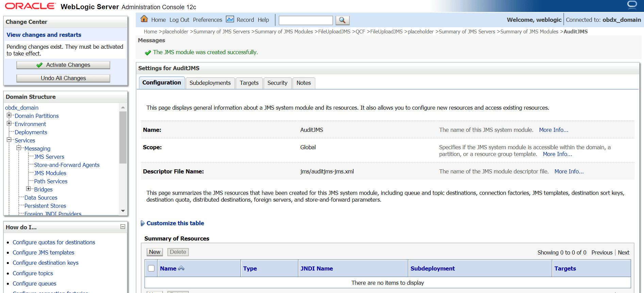Open the Security tab
Image resolution: width=644 pixels, height=293 pixels.
(x=277, y=83)
